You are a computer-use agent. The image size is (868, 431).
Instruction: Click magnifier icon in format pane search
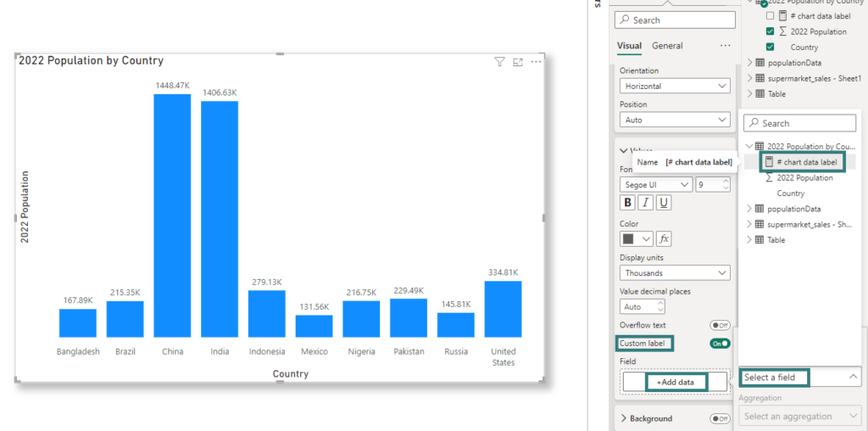tap(625, 20)
